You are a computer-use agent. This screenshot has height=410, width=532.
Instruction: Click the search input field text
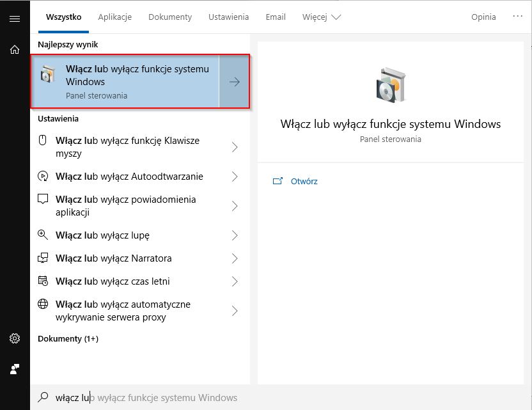coord(146,397)
